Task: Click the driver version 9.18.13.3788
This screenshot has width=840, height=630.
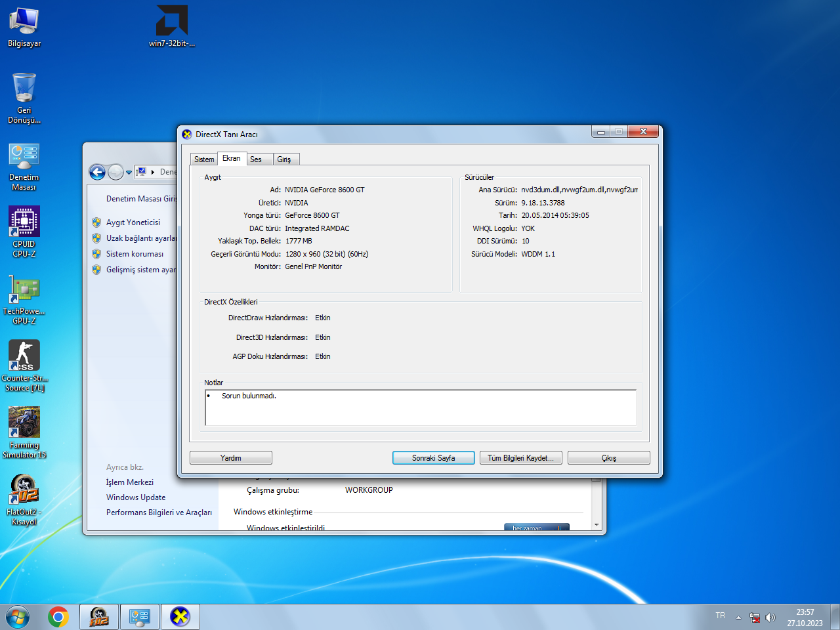Action: [x=543, y=203]
